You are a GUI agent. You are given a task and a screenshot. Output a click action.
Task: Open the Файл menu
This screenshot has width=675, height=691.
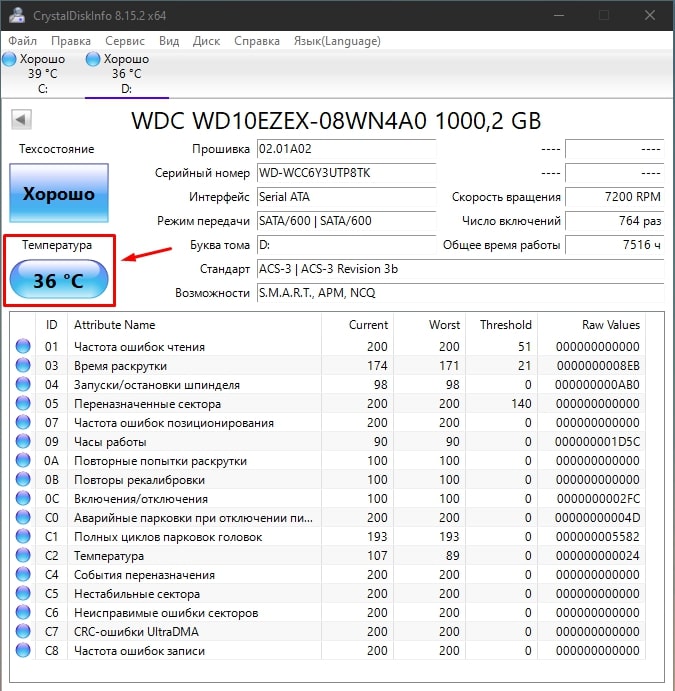(x=22, y=41)
